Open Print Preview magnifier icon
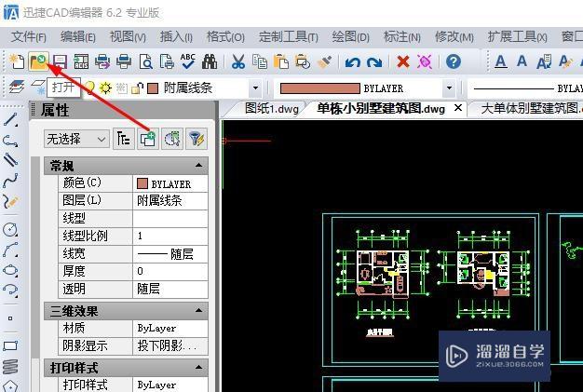Screen dimensions: 583x392 (145, 61)
